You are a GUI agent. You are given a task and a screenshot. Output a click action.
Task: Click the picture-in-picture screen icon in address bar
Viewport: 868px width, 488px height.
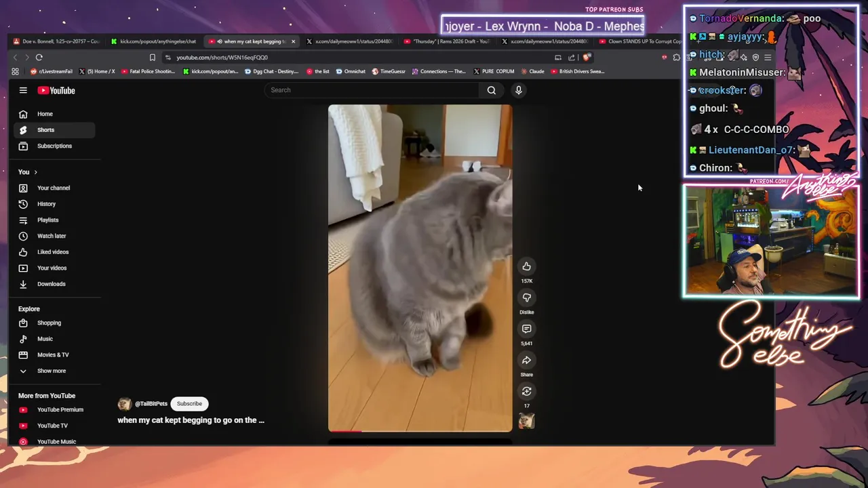pyautogui.click(x=558, y=58)
